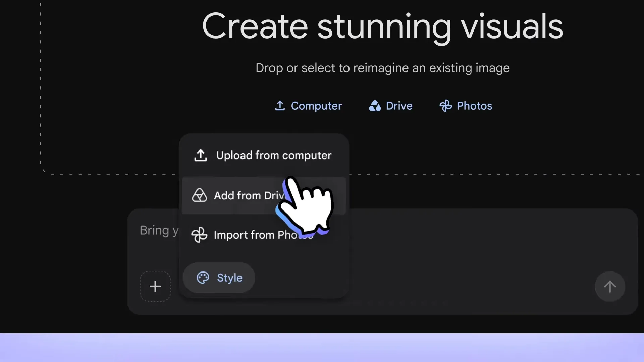
Task: Click the plus add-image button
Action: pos(155,287)
